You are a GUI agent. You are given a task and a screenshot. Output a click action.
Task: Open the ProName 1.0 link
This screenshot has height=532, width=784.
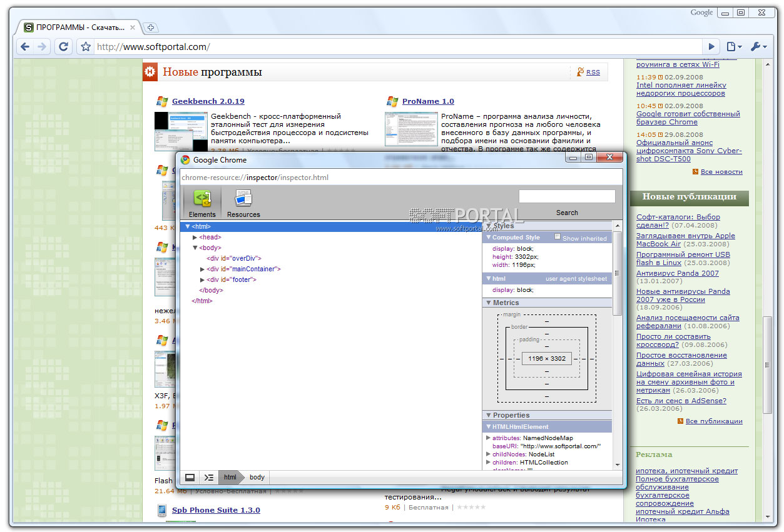pos(428,101)
